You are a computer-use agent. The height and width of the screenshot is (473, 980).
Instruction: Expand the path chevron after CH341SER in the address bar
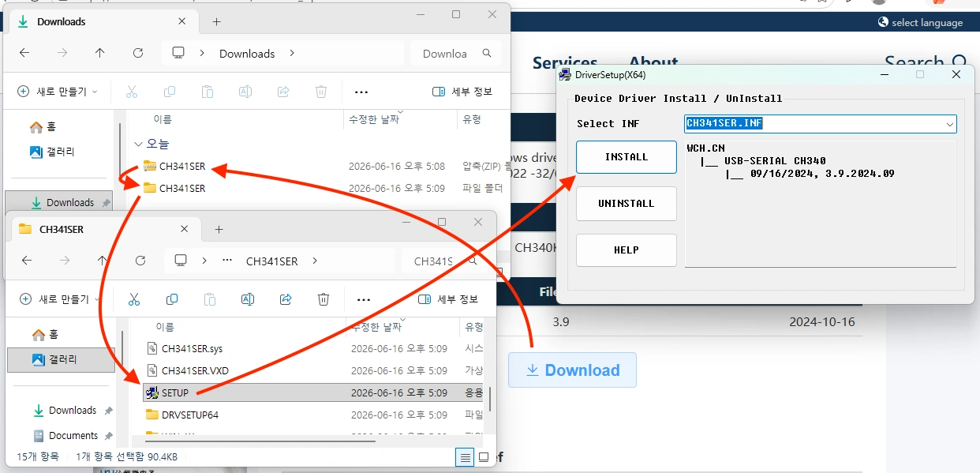click(315, 261)
